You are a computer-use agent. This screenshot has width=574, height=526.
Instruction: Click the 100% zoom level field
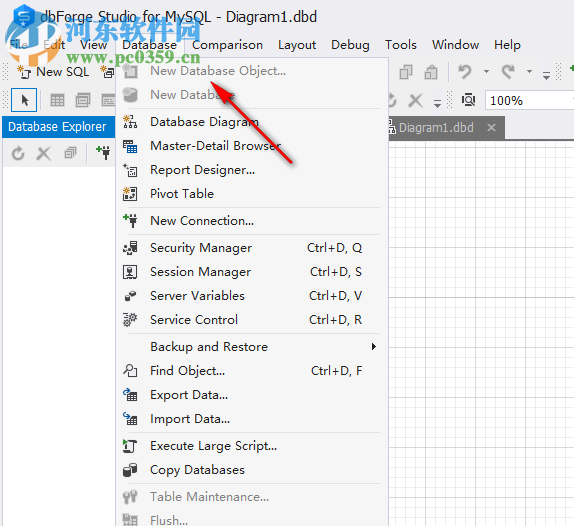pyautogui.click(x=529, y=100)
